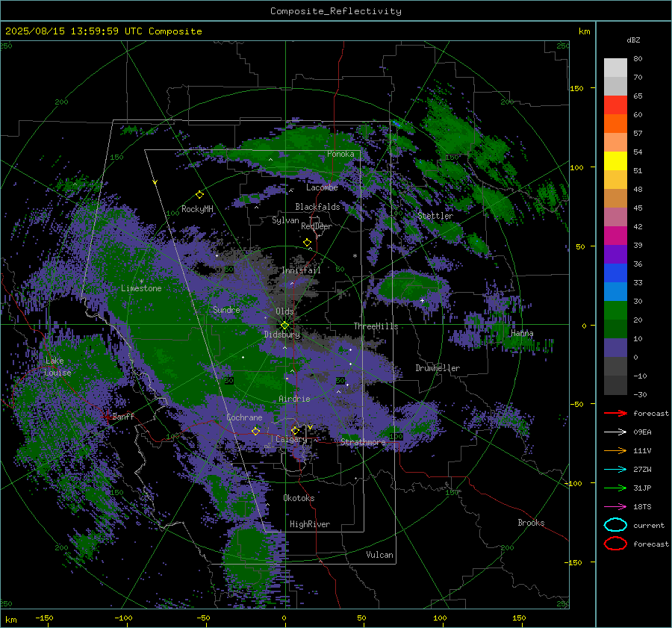Pick the magenta 42-39 dBZ color swatch
The image size is (672, 628).
(x=615, y=236)
